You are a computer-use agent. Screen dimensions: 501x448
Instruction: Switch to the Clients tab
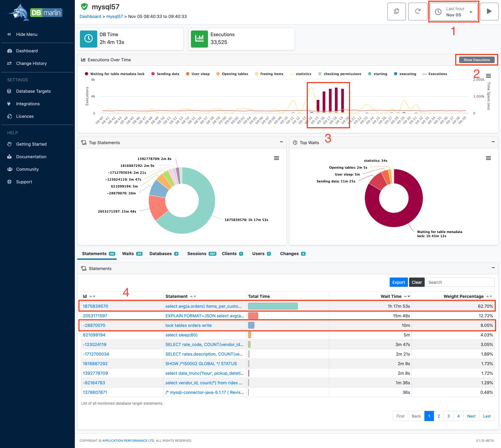pyautogui.click(x=232, y=254)
